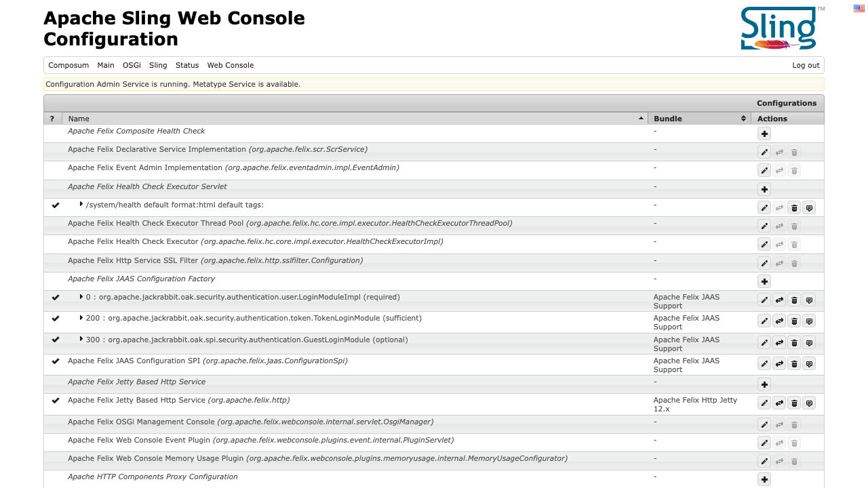Create new Apache HTTP Components Proxy Configuration

(x=764, y=479)
